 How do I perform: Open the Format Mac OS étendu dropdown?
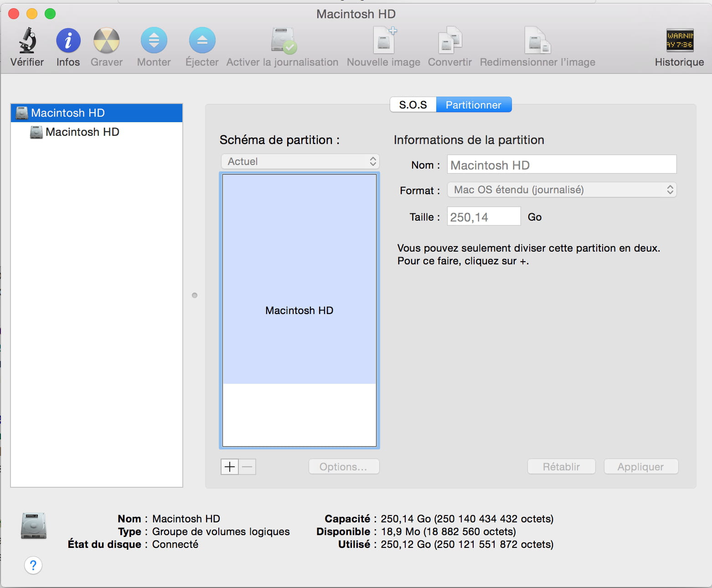coord(562,190)
